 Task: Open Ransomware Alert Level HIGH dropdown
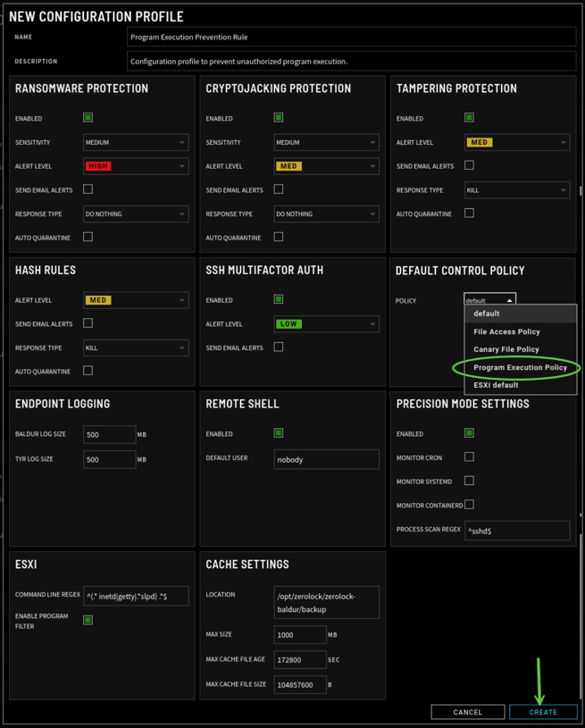136,166
